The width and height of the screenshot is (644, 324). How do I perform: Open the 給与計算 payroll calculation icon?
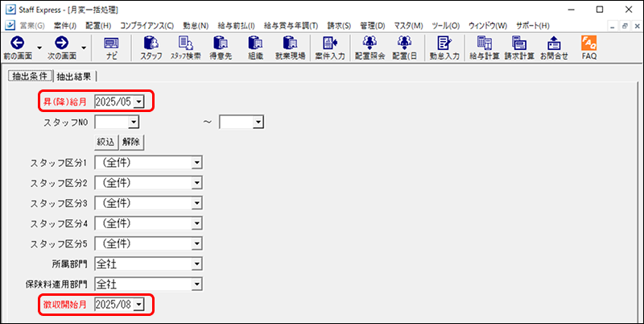(485, 43)
